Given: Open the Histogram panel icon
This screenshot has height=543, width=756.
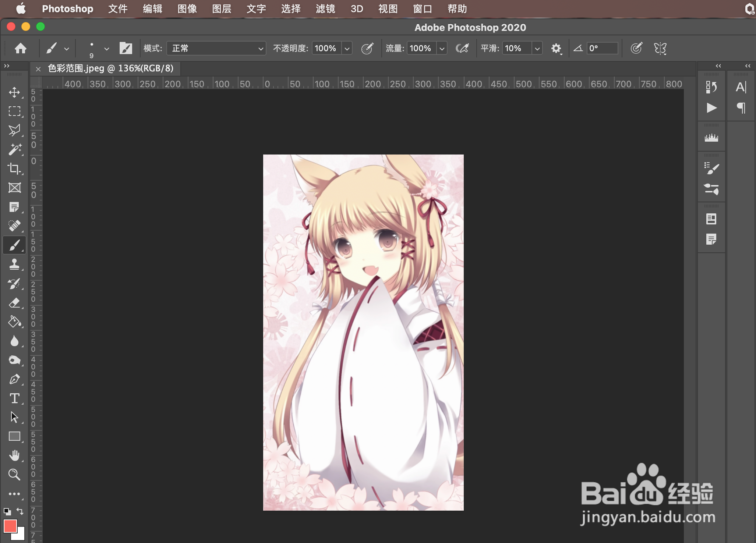Looking at the screenshot, I should click(x=711, y=138).
